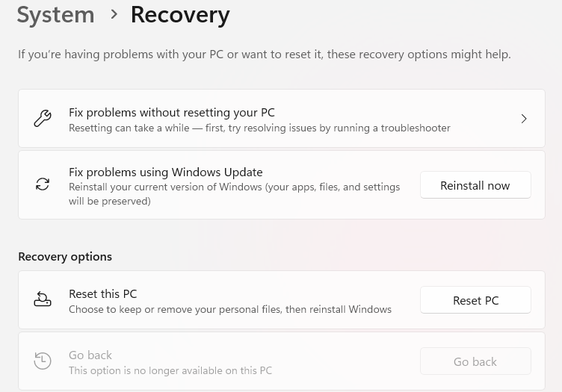
Task: Click the disabled Go back button
Action: 475,361
